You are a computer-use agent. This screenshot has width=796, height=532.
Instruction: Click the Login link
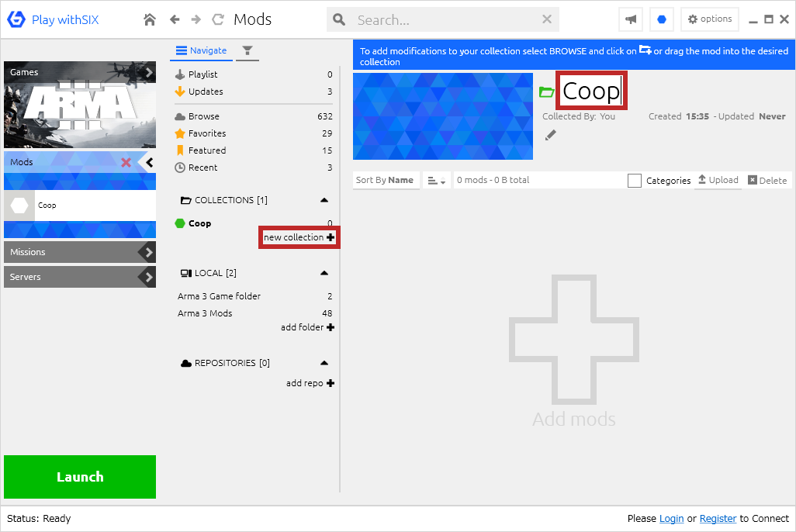671,518
